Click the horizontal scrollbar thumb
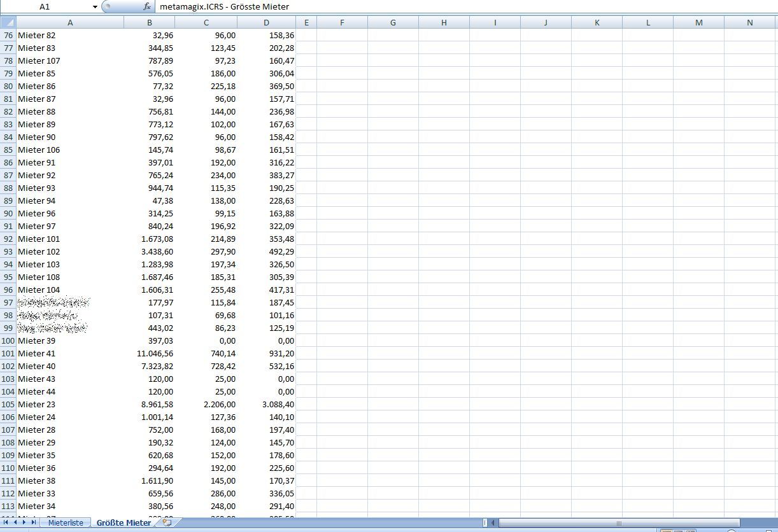This screenshot has width=778, height=532. (x=619, y=523)
